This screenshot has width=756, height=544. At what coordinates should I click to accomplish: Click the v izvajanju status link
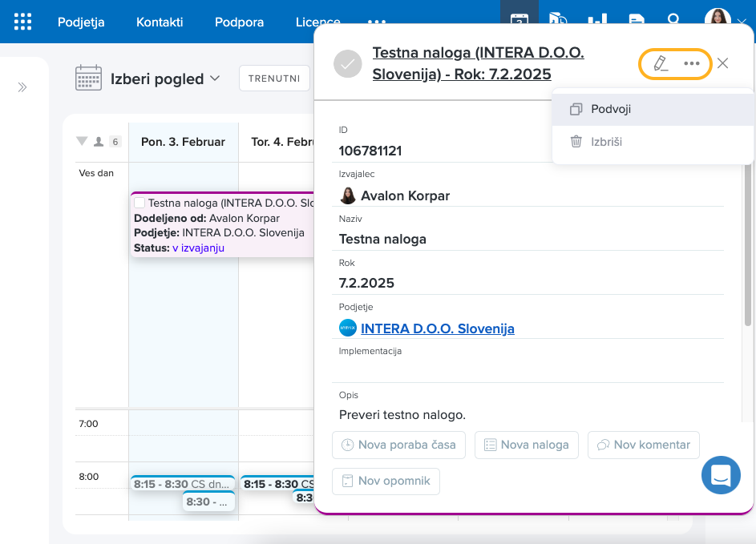click(x=198, y=248)
